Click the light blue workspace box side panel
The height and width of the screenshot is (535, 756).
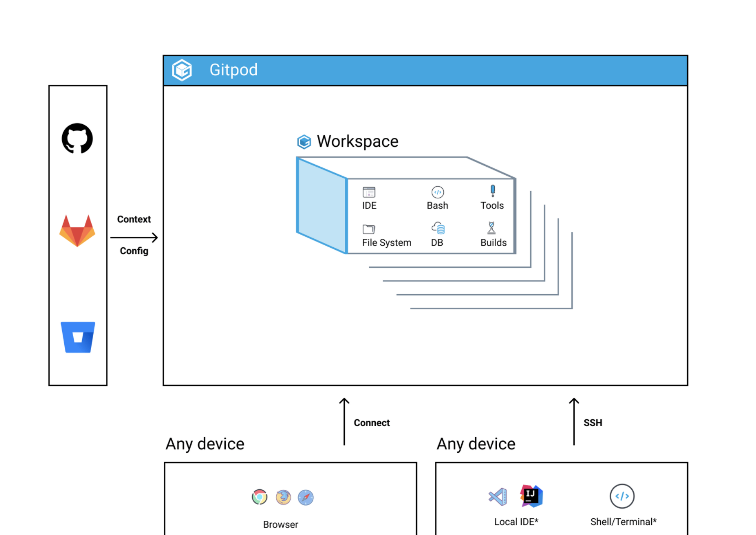pos(322,206)
